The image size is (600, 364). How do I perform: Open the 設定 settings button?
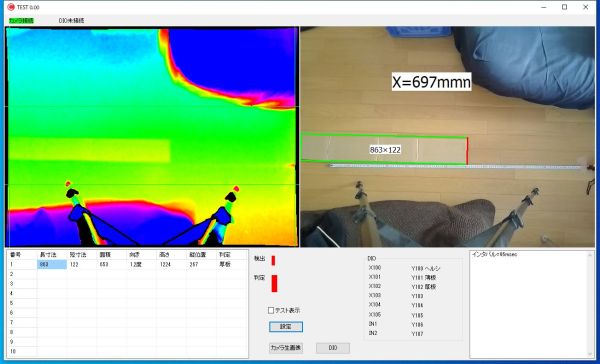286,327
